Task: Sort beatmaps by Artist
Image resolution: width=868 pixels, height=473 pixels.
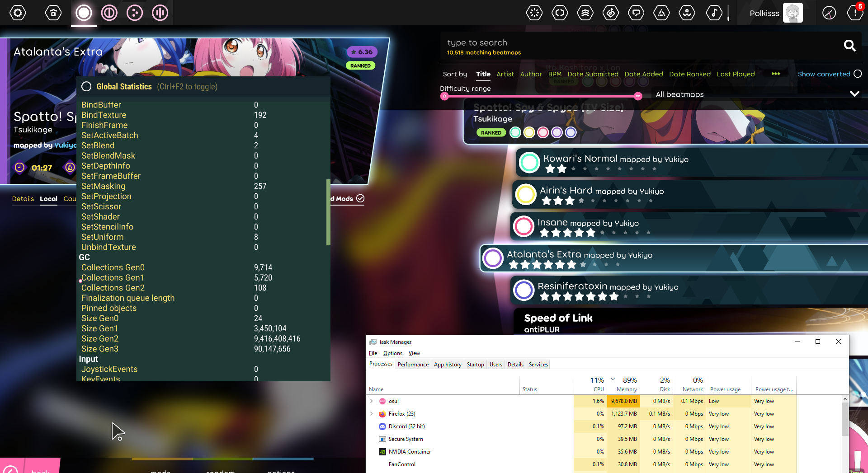Action: (x=505, y=74)
